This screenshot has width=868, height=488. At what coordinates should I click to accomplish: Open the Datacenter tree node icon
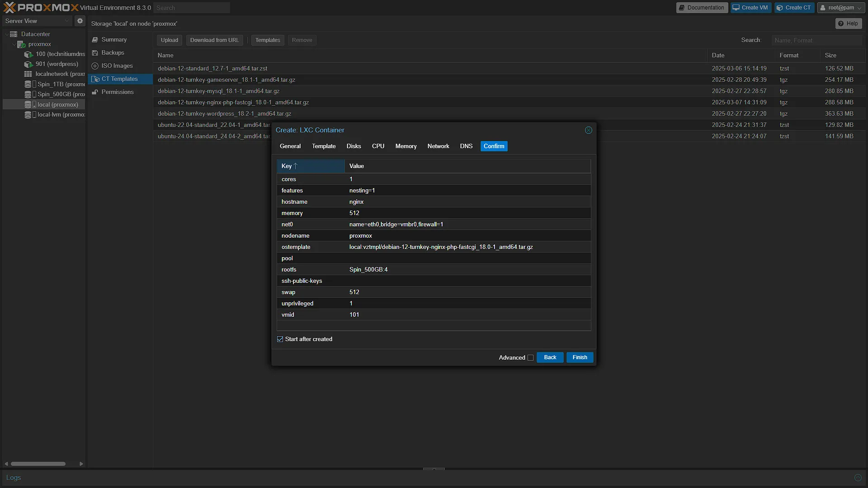pyautogui.click(x=14, y=34)
